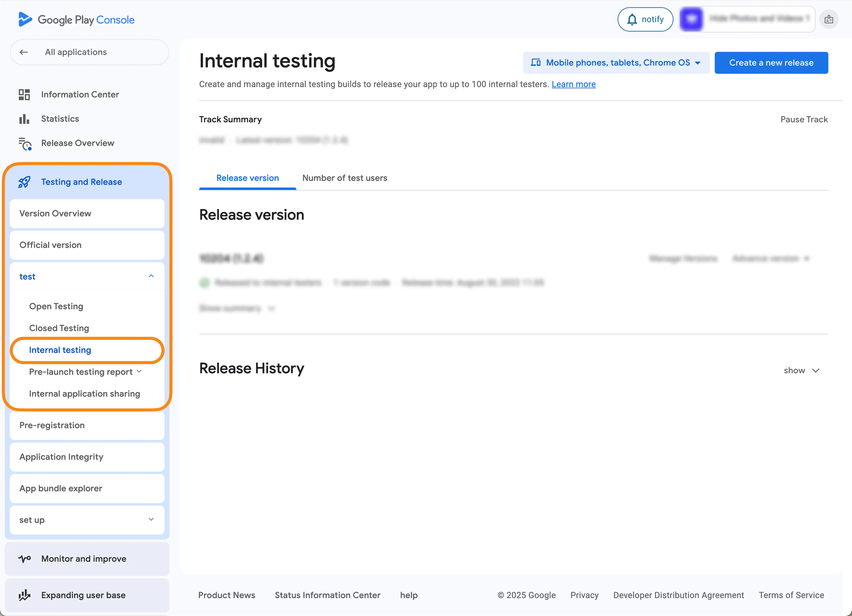Expand Pre-launch testing report submenu

[x=139, y=372]
